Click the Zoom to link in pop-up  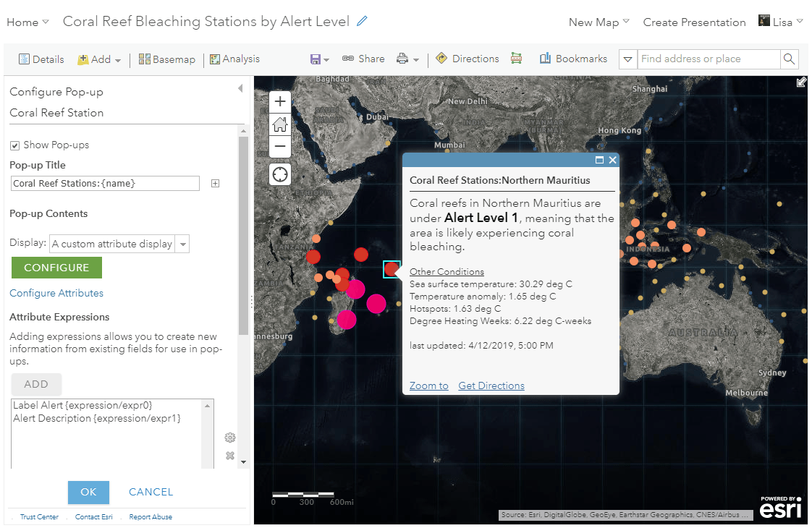(x=428, y=386)
